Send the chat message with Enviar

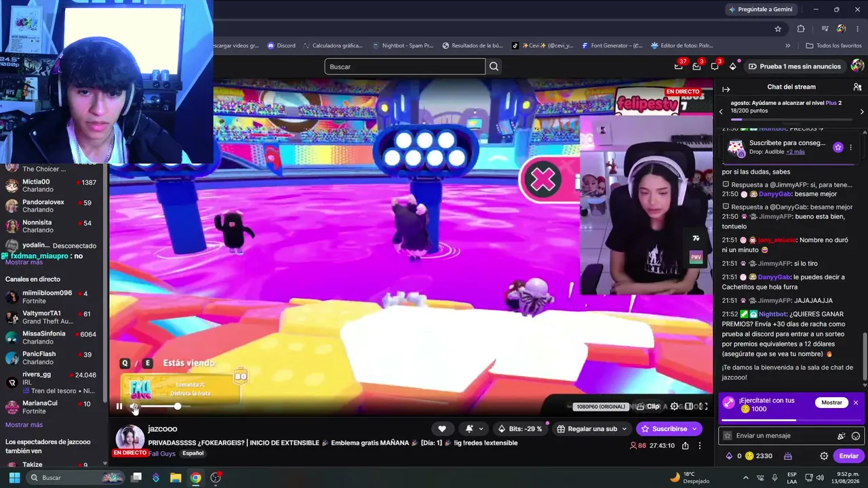[x=849, y=456]
